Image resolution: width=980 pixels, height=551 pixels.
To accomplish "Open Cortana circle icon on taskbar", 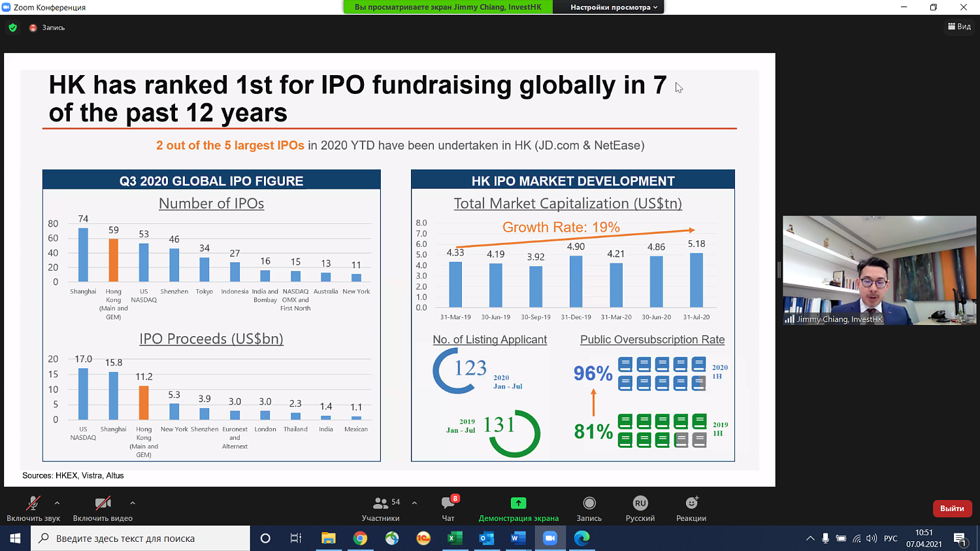I will tap(265, 538).
